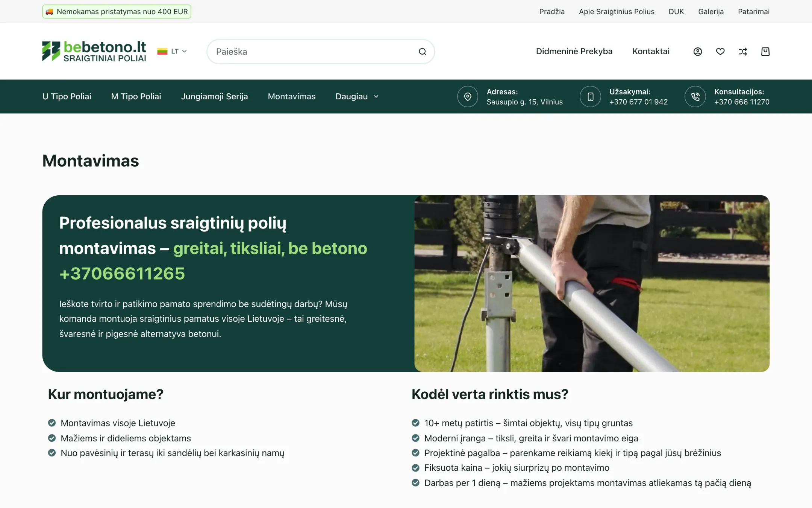Call consultations number +370 666 11270

click(x=742, y=102)
